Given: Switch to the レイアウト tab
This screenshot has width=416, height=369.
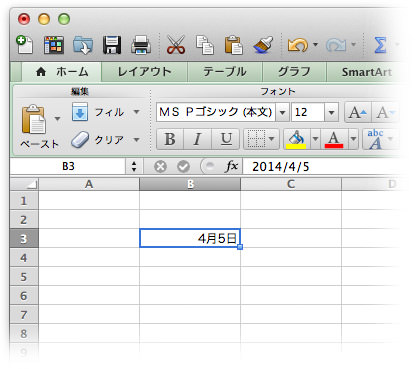Looking at the screenshot, I should (144, 72).
